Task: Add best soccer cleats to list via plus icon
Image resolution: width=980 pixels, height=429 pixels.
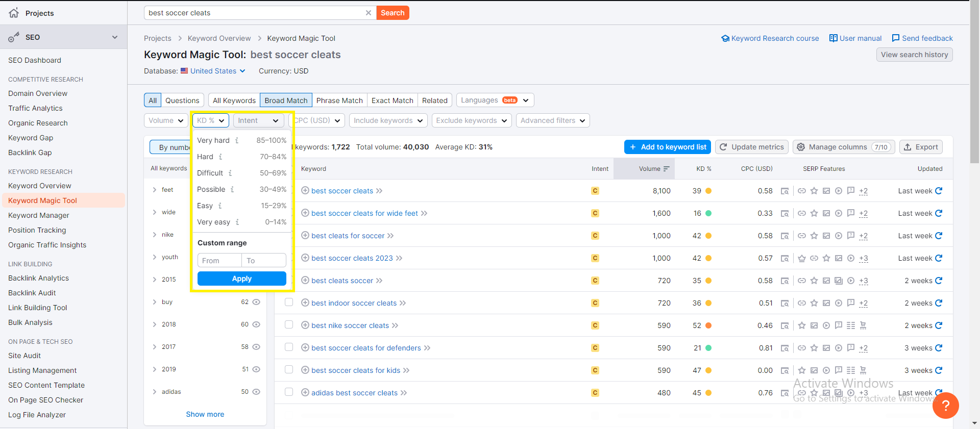Action: pyautogui.click(x=305, y=191)
